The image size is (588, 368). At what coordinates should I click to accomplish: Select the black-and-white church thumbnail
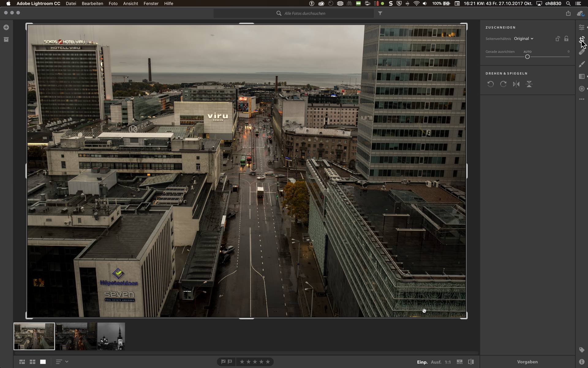point(111,336)
